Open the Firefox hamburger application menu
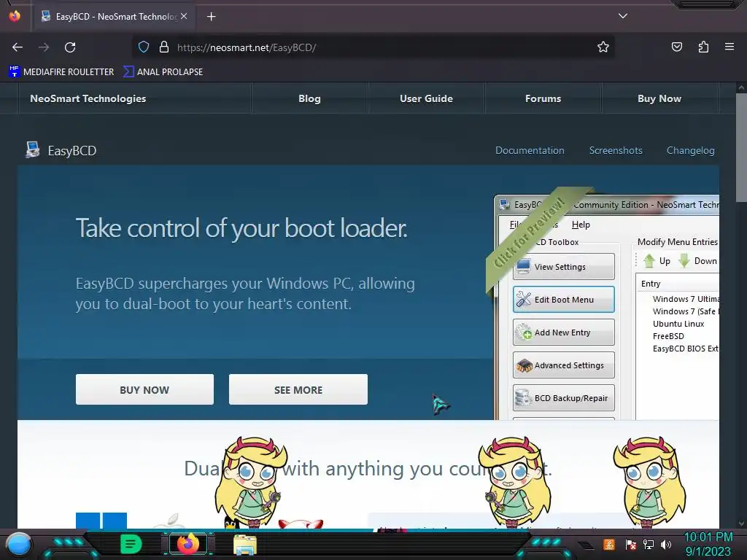The width and height of the screenshot is (747, 560). point(729,47)
